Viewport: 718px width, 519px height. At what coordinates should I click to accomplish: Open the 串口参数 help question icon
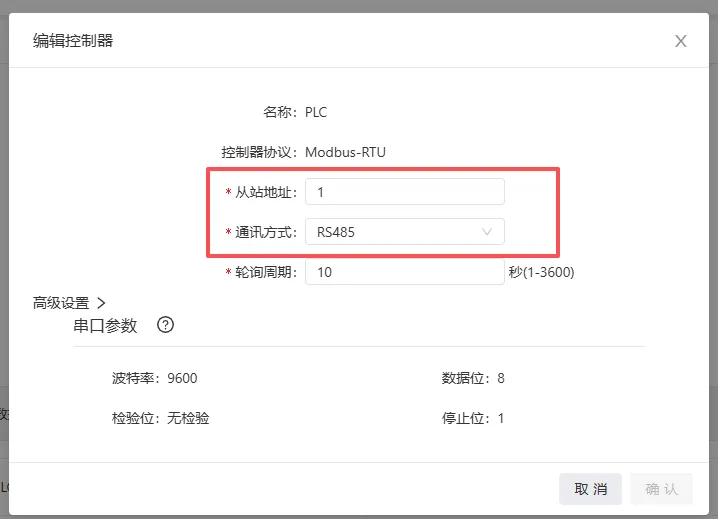165,325
